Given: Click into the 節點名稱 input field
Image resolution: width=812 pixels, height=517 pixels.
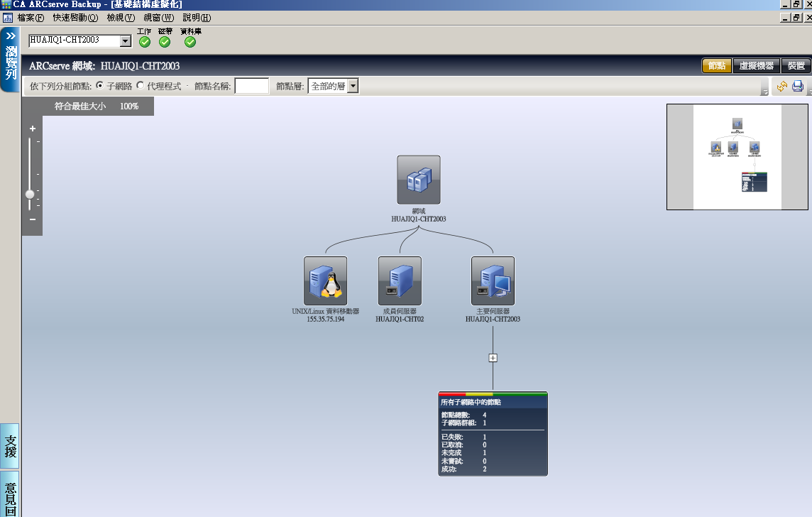Looking at the screenshot, I should 252,86.
